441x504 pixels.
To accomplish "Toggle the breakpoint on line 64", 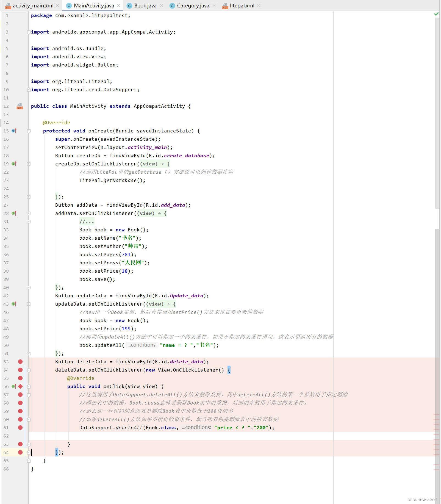I will [20, 452].
